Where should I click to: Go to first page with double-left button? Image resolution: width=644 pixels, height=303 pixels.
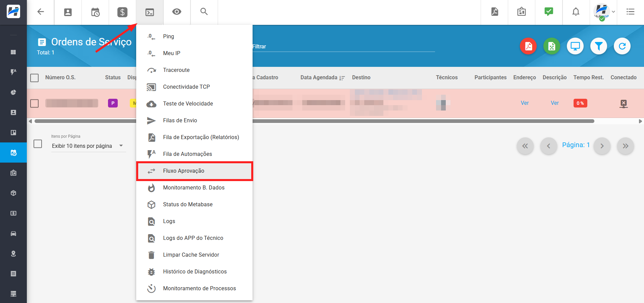(x=525, y=146)
